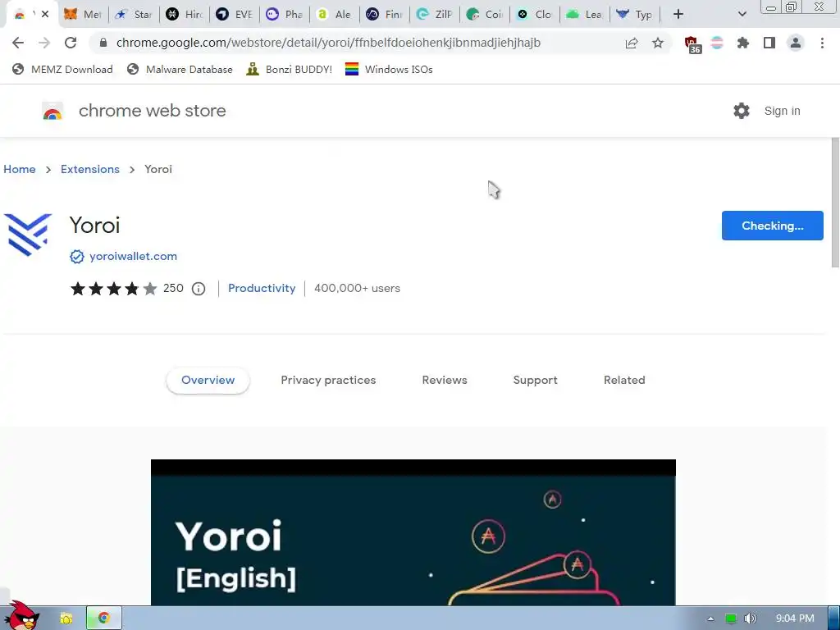Switch to the Star tab
This screenshot has height=630, width=840.
click(x=134, y=15)
